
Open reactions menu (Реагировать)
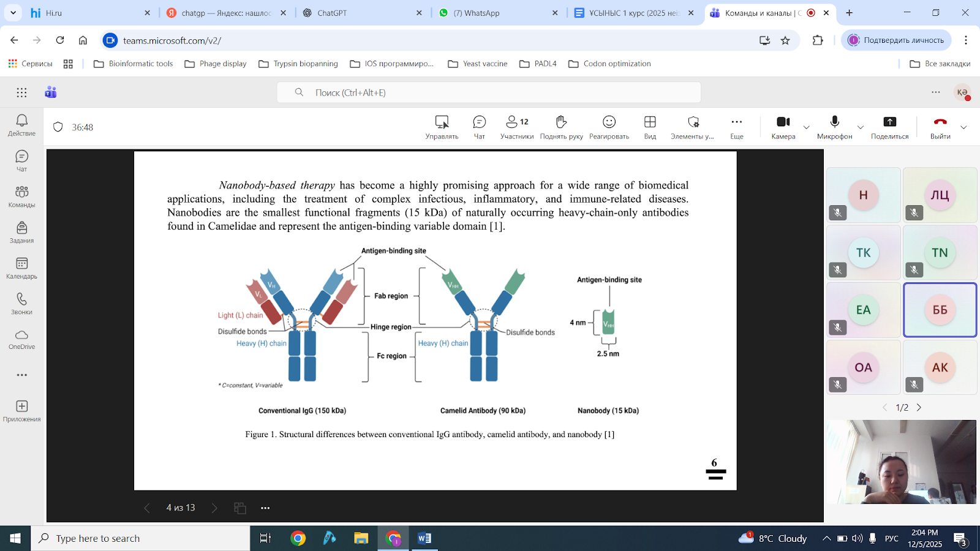(x=609, y=127)
